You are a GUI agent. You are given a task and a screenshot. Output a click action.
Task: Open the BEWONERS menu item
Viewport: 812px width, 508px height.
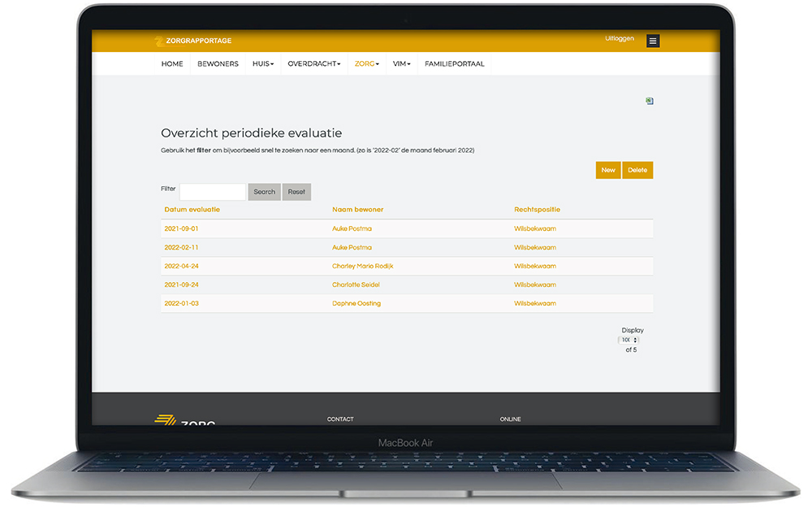218,64
